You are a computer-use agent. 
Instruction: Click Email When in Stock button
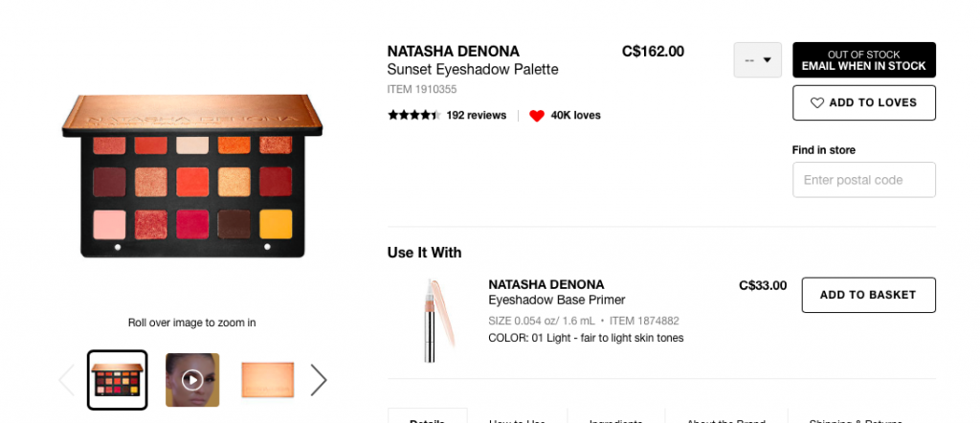coord(863,60)
